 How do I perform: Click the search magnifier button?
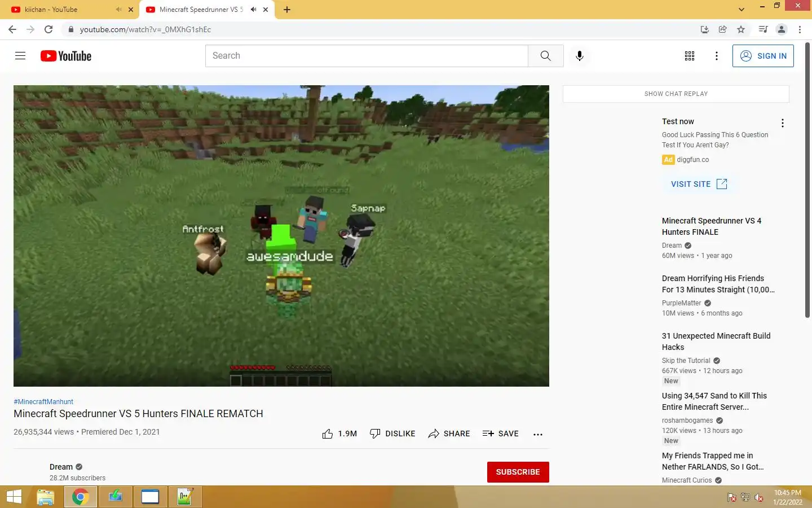[x=545, y=56]
